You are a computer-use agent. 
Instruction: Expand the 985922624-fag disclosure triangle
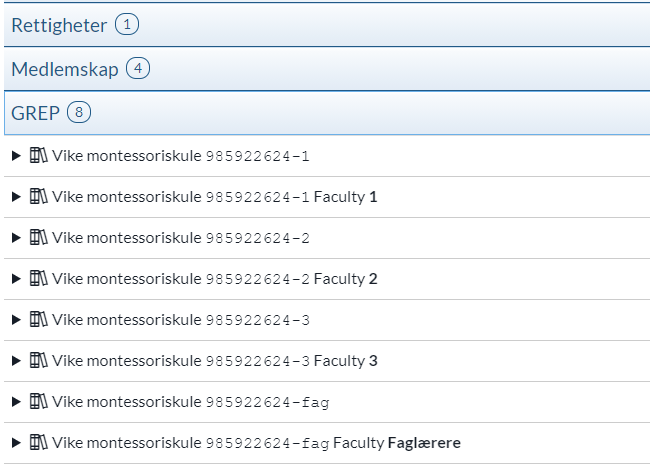pyautogui.click(x=15, y=401)
